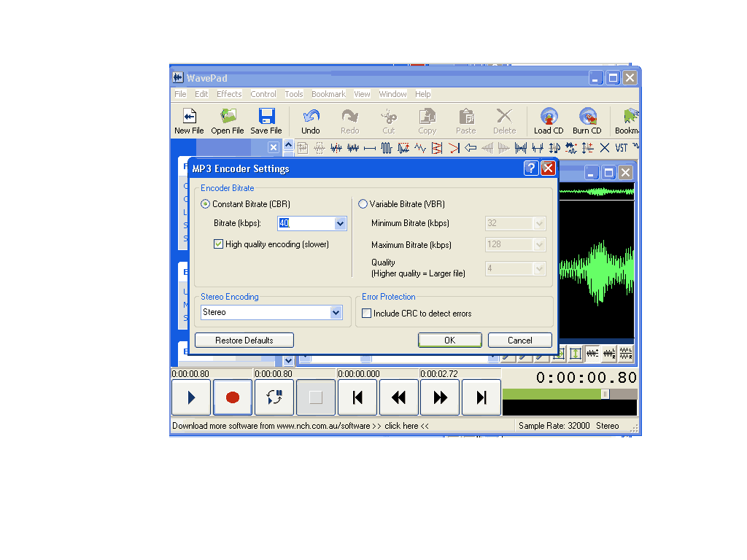Start playback with the Play button

coord(191,397)
